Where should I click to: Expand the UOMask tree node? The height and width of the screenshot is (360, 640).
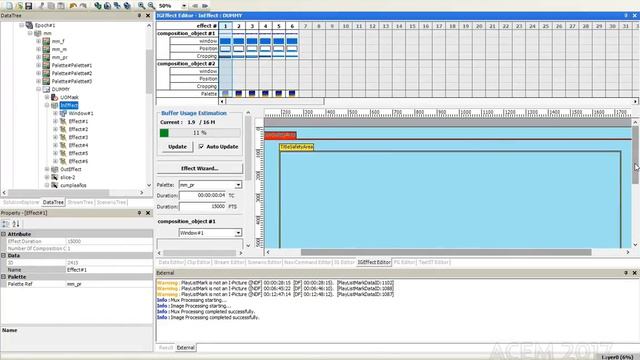tap(47, 97)
